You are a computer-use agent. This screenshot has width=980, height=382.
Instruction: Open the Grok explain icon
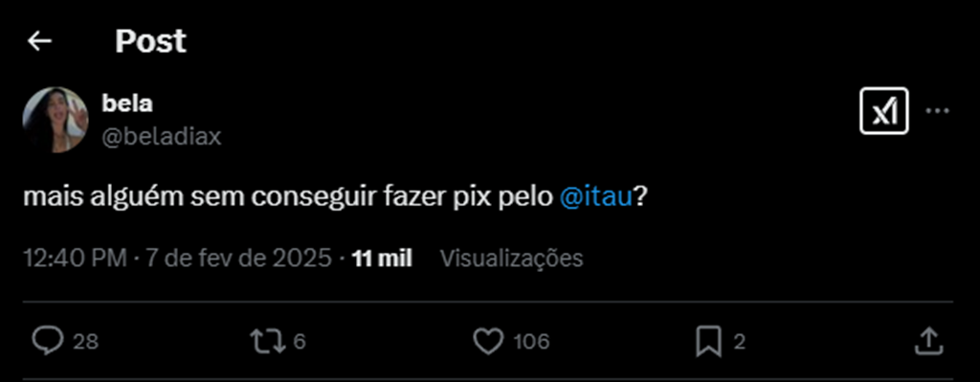click(883, 111)
